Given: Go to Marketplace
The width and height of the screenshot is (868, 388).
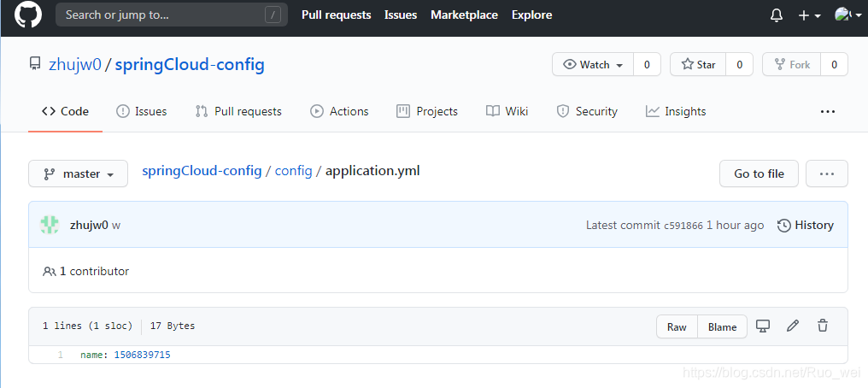Looking at the screenshot, I should [464, 15].
